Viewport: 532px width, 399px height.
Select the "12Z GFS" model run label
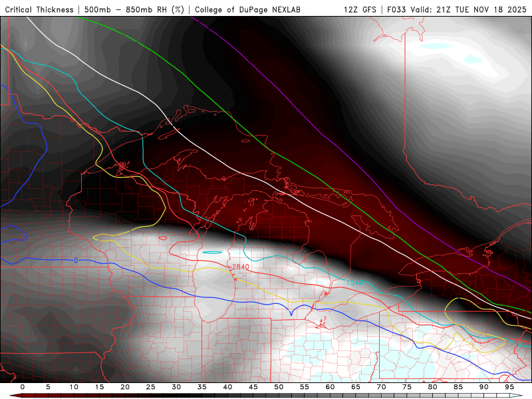point(360,10)
